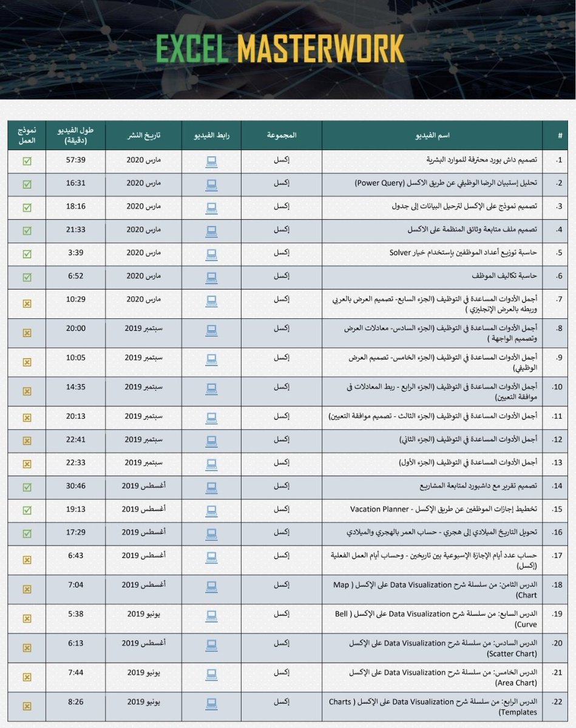Screen dimensions: 576x728
Task: Click the video link icon in row 7
Action: tap(211, 300)
